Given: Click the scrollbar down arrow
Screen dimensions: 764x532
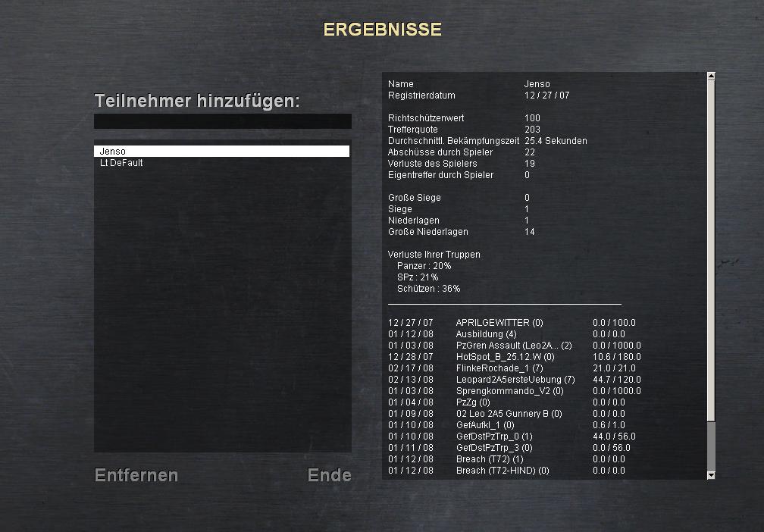Looking at the screenshot, I should [x=711, y=475].
